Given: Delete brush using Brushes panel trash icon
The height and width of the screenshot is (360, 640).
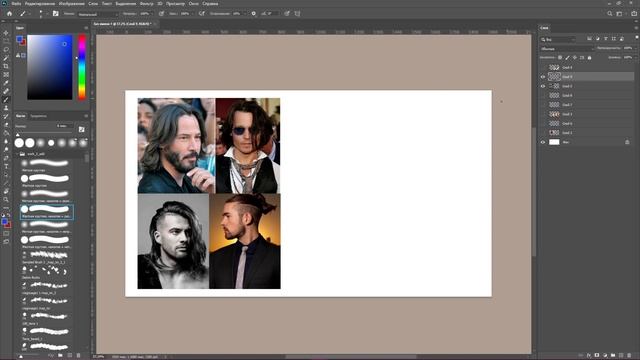Looking at the screenshot, I should (x=78, y=356).
